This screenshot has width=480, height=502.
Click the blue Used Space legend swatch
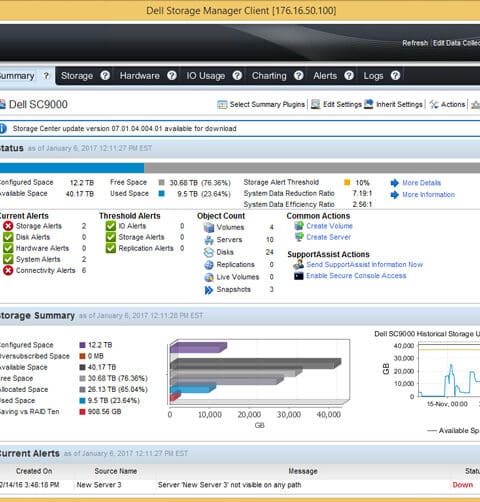pyautogui.click(x=82, y=401)
